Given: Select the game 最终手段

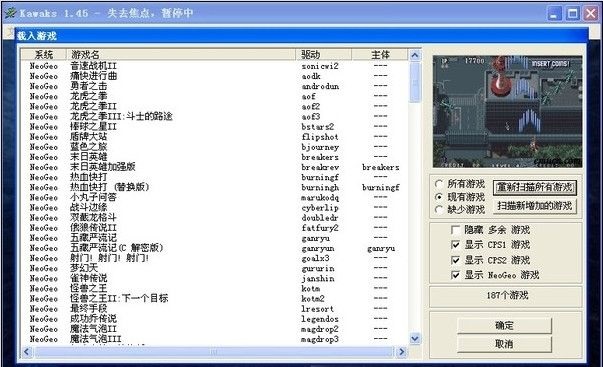Looking at the screenshot, I should pyautogui.click(x=214, y=309).
